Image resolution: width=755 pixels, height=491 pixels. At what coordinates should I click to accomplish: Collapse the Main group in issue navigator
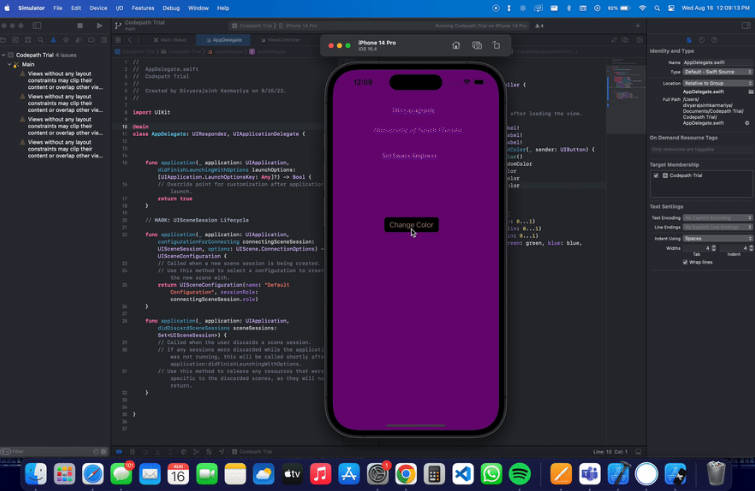pyautogui.click(x=10, y=64)
